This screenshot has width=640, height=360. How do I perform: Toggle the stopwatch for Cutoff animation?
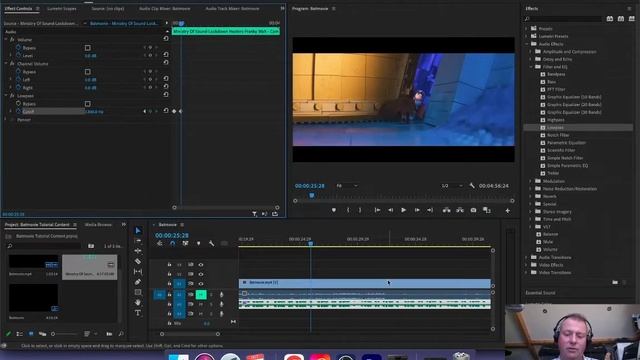(x=18, y=111)
